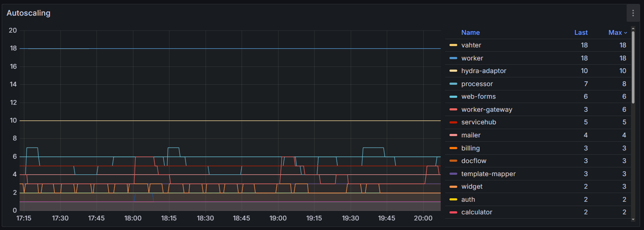The width and height of the screenshot is (644, 230).
Task: Click the y-axis label 18
Action: (13, 48)
